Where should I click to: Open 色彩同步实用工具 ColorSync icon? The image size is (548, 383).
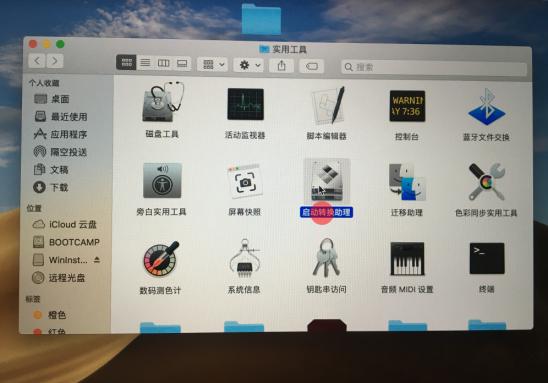click(487, 182)
